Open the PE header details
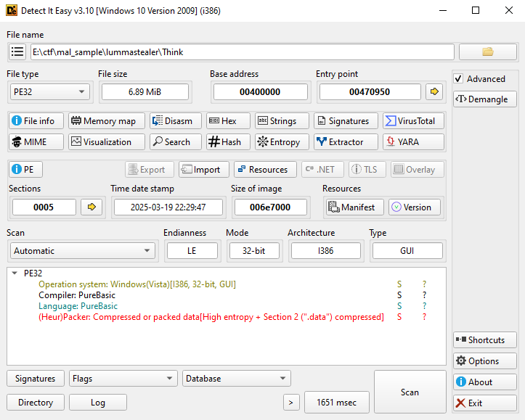 [x=26, y=169]
